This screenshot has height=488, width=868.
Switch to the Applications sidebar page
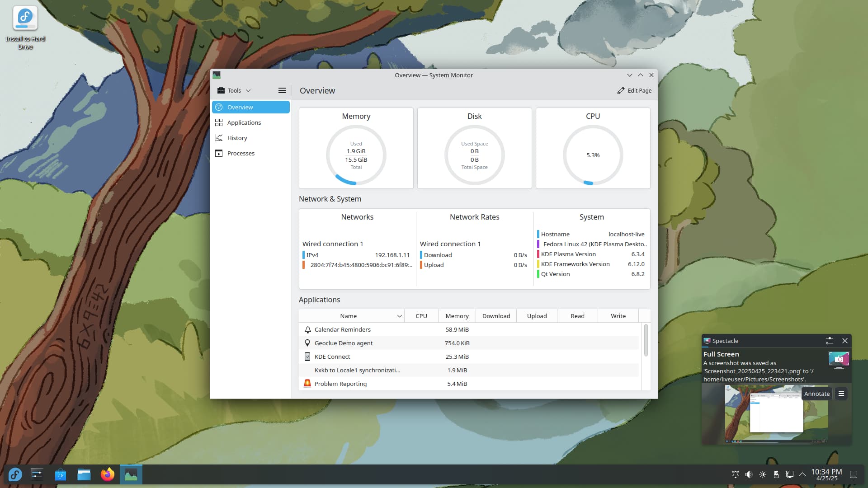[x=251, y=122]
